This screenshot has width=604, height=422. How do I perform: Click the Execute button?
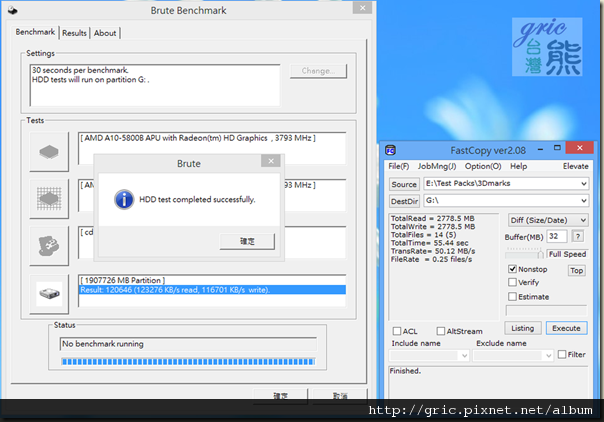(566, 328)
